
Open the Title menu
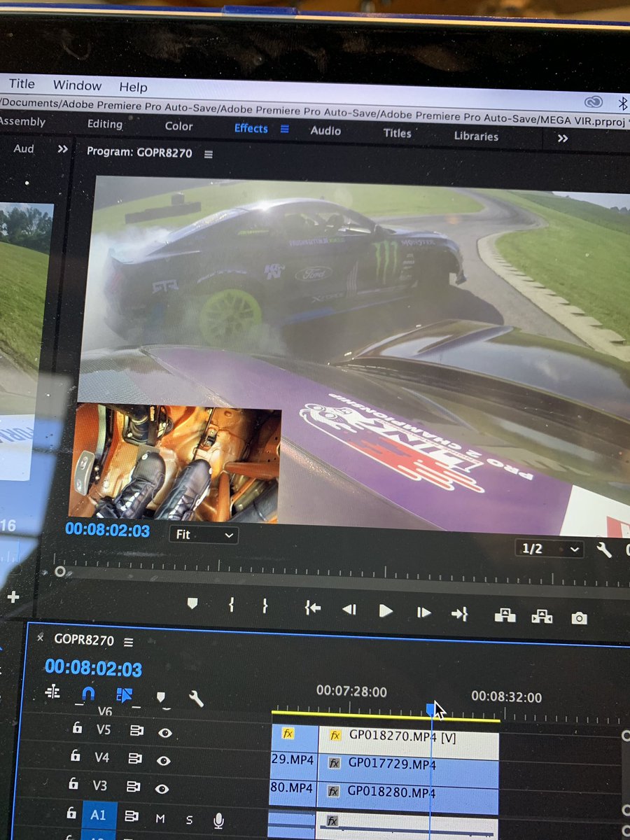click(x=22, y=83)
